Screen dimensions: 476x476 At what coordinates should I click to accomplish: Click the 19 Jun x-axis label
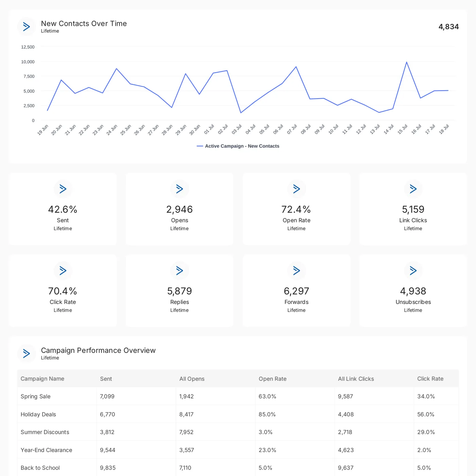[43, 130]
